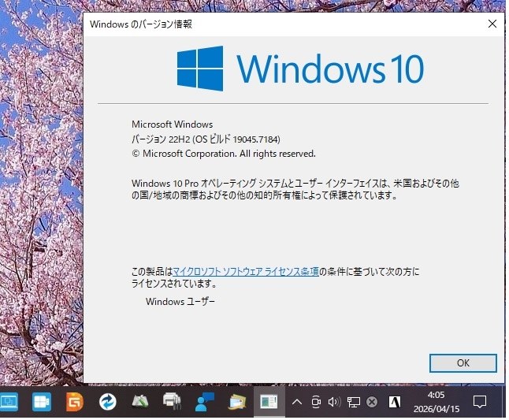Click the gray circled X tray icon
The image size is (509, 420).
(x=372, y=402)
